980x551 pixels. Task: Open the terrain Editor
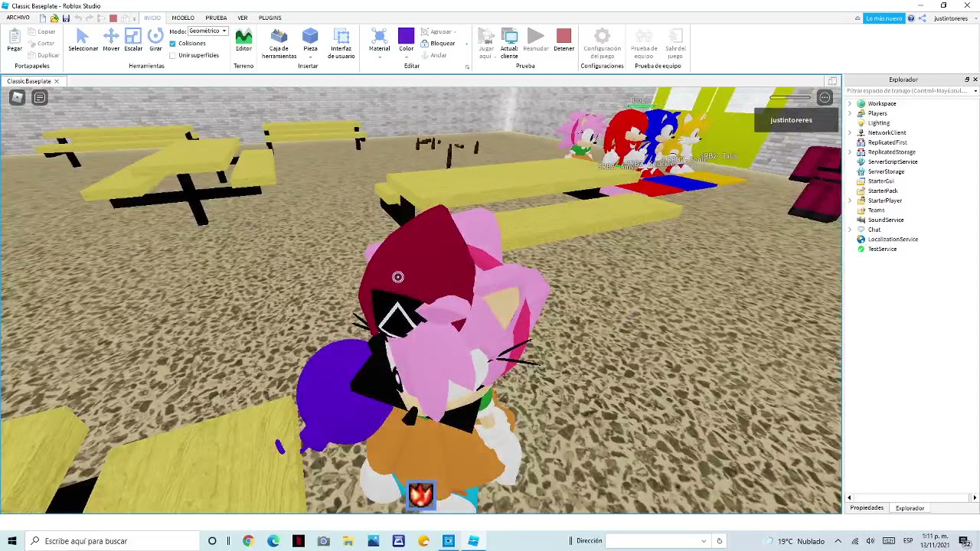(x=243, y=40)
